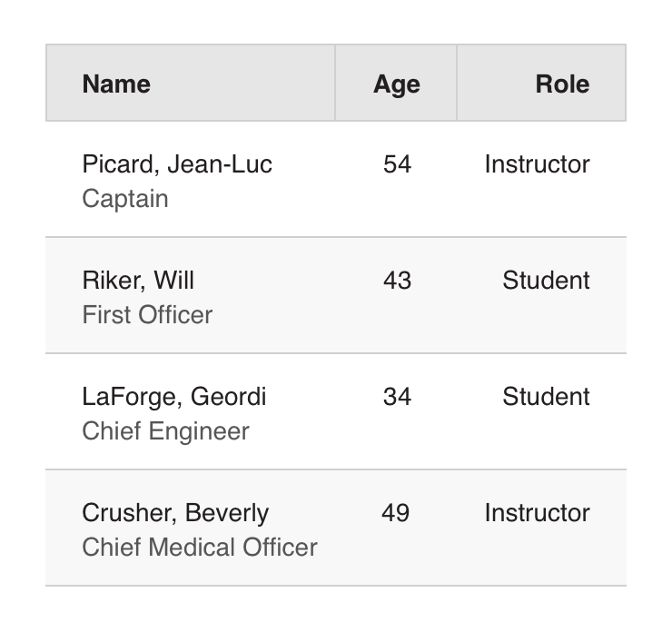Click Student role in LaForge's row
This screenshot has height=632, width=672.
pyautogui.click(x=546, y=397)
